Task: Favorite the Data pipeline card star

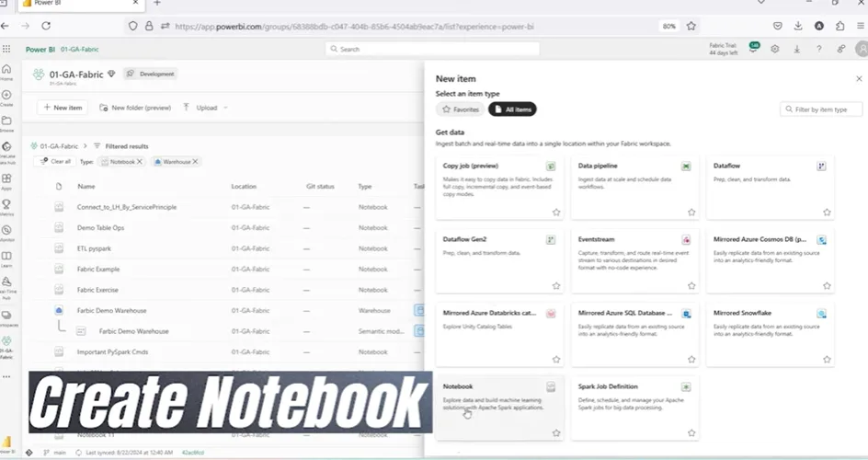Action: 691,212
